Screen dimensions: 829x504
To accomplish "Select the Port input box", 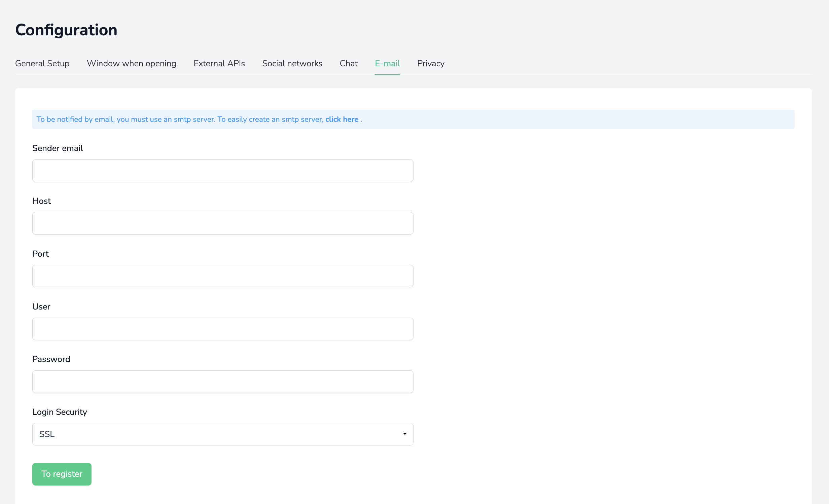I will click(222, 276).
